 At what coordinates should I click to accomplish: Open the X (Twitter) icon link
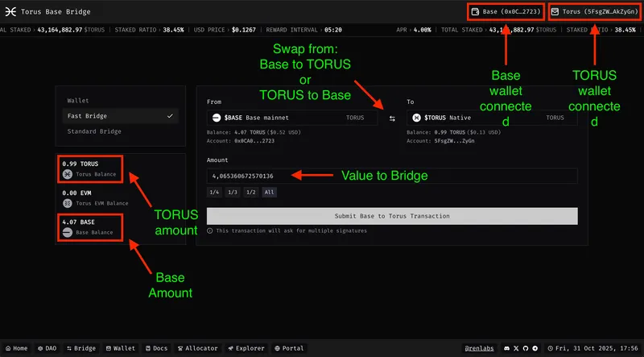pos(517,348)
